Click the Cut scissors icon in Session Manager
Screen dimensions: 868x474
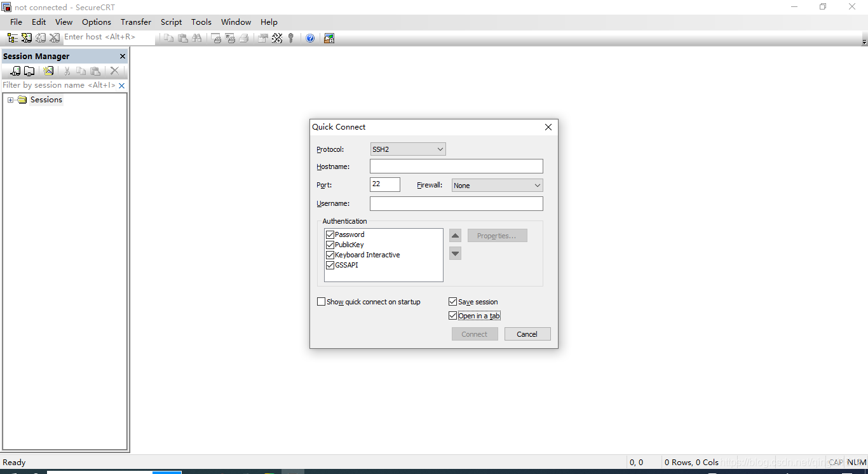pyautogui.click(x=67, y=71)
